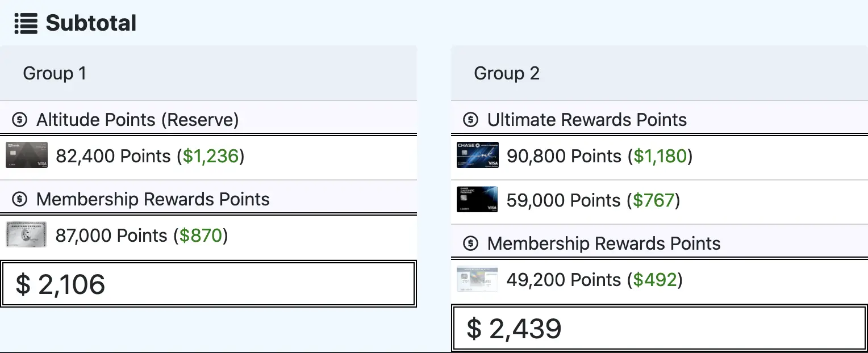
Task: Click the $870 green value
Action: coord(201,236)
